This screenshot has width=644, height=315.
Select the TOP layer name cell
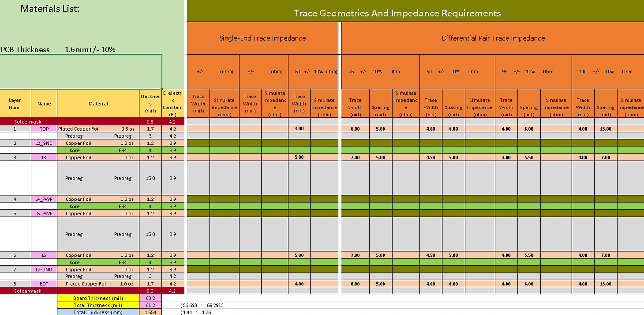pos(44,129)
